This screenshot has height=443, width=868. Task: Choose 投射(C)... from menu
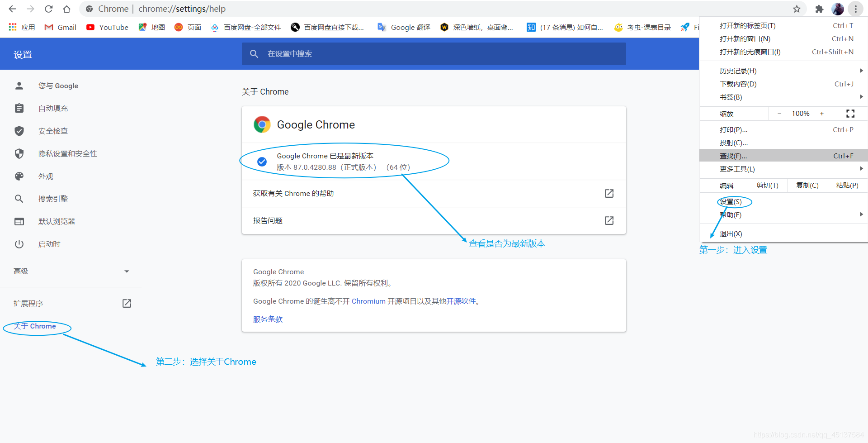coord(783,143)
